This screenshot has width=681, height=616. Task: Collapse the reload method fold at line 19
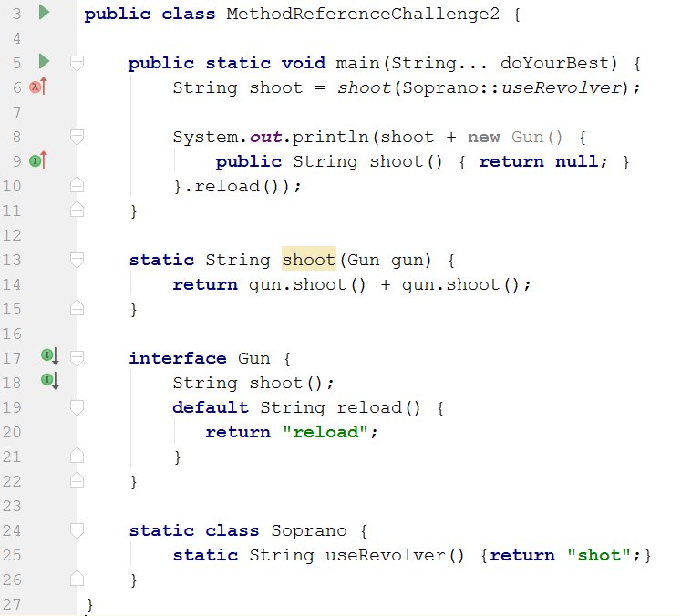coord(77,407)
